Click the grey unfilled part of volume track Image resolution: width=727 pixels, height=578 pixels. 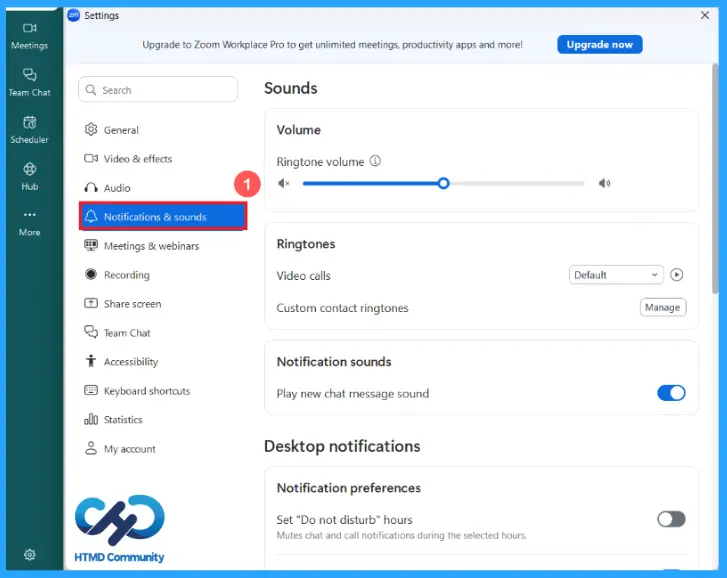[517, 183]
